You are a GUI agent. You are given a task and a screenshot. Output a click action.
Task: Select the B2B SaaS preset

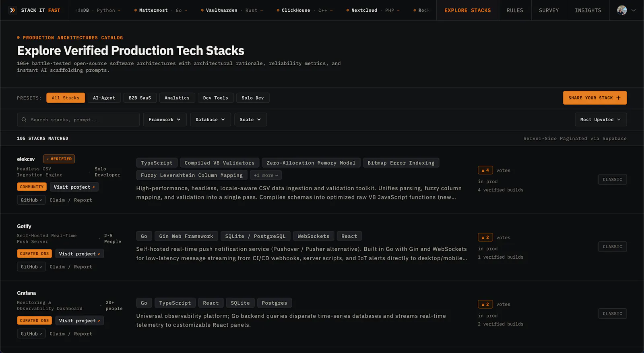click(140, 98)
